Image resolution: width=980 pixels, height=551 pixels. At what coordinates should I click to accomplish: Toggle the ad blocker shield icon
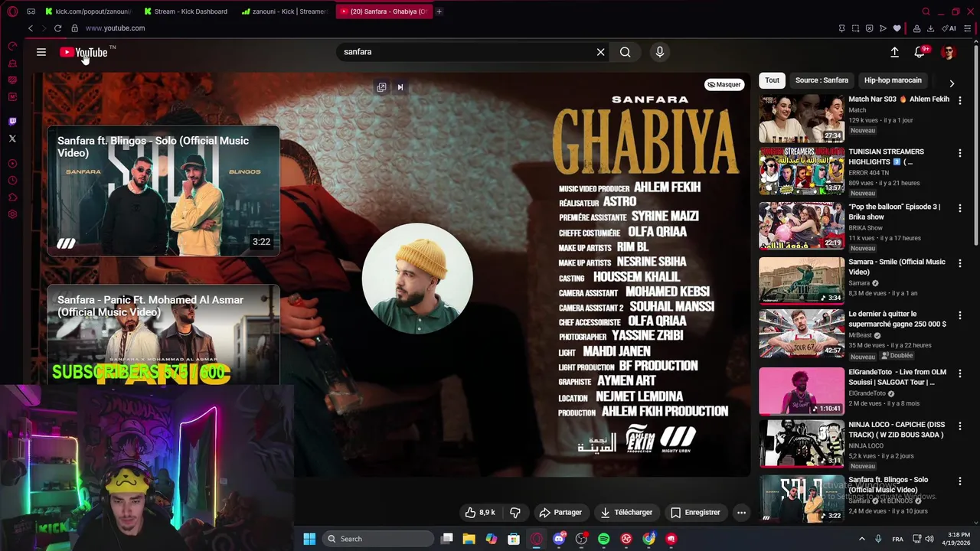tap(869, 28)
